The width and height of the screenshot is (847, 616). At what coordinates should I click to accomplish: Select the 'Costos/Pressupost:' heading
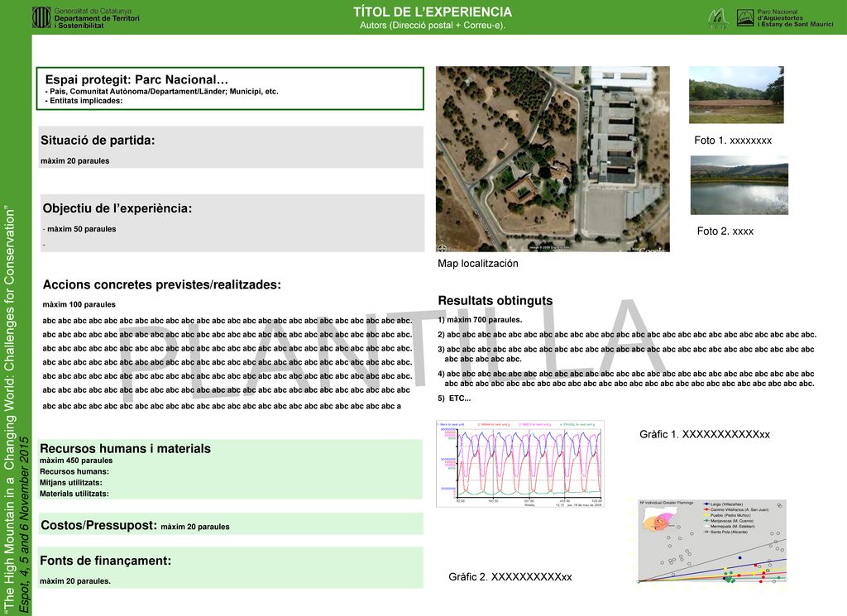pos(99,525)
